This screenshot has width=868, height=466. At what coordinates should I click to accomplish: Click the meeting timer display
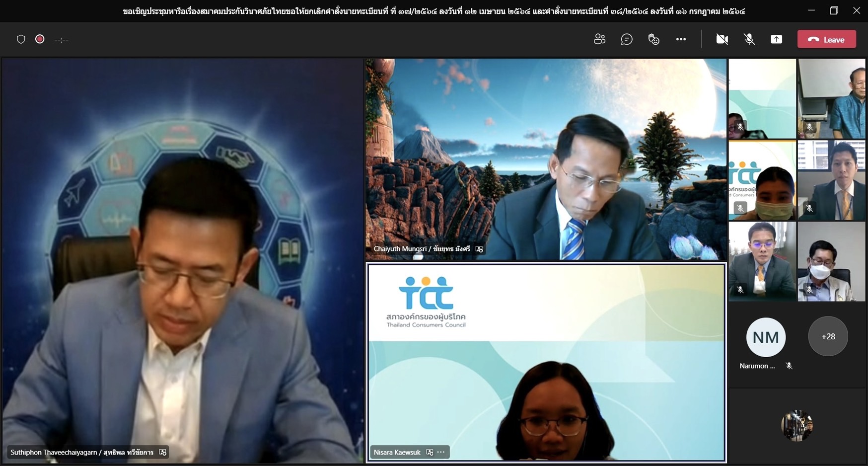pos(62,40)
